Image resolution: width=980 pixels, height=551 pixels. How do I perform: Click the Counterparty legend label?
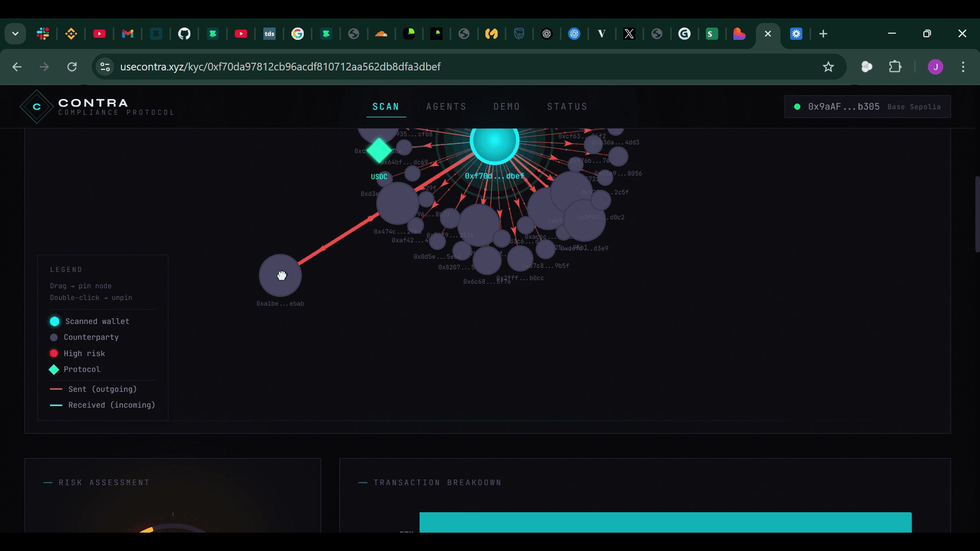click(x=91, y=337)
